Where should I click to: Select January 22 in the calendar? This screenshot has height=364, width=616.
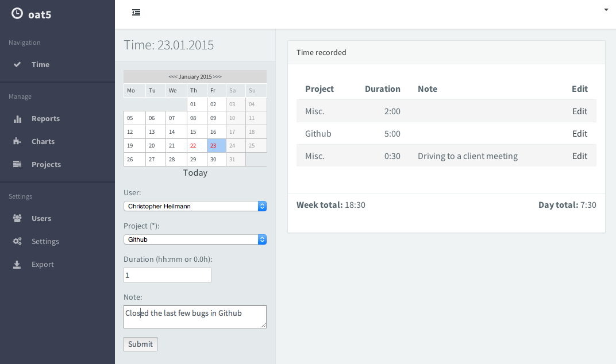point(193,146)
